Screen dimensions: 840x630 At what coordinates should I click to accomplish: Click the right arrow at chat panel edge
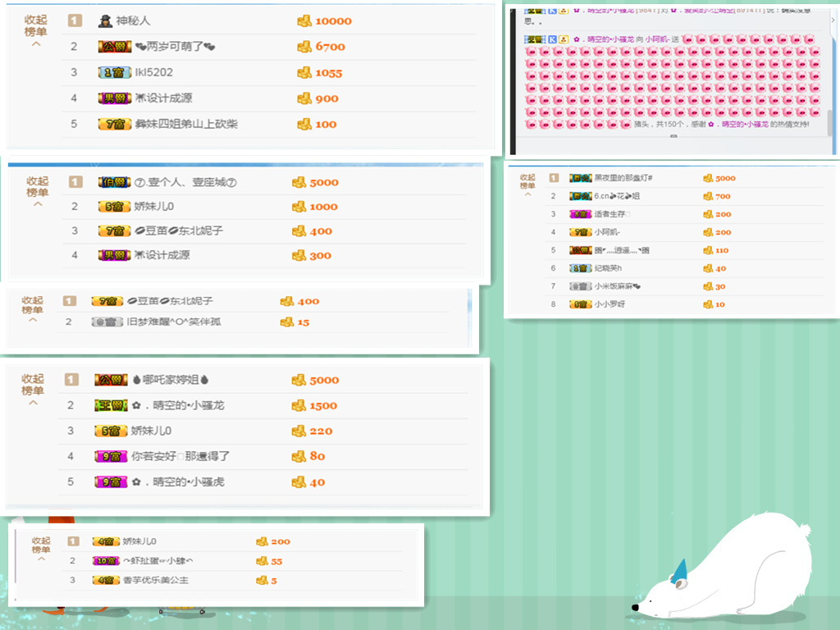(x=833, y=21)
